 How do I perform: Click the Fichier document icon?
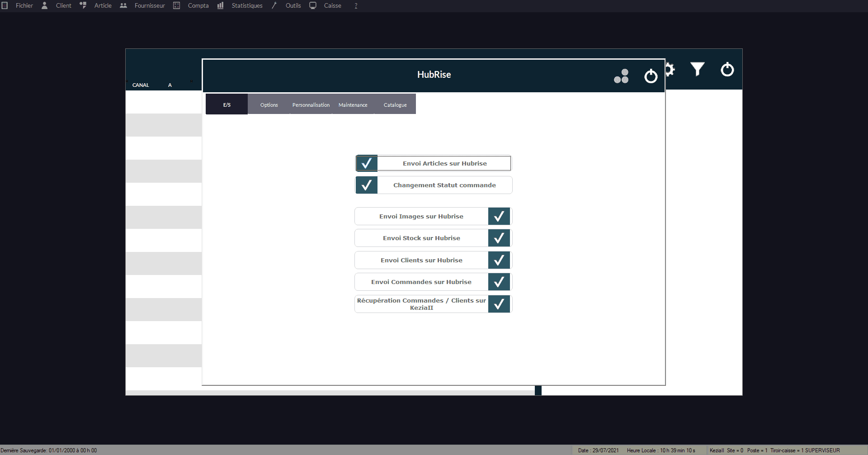point(5,5)
